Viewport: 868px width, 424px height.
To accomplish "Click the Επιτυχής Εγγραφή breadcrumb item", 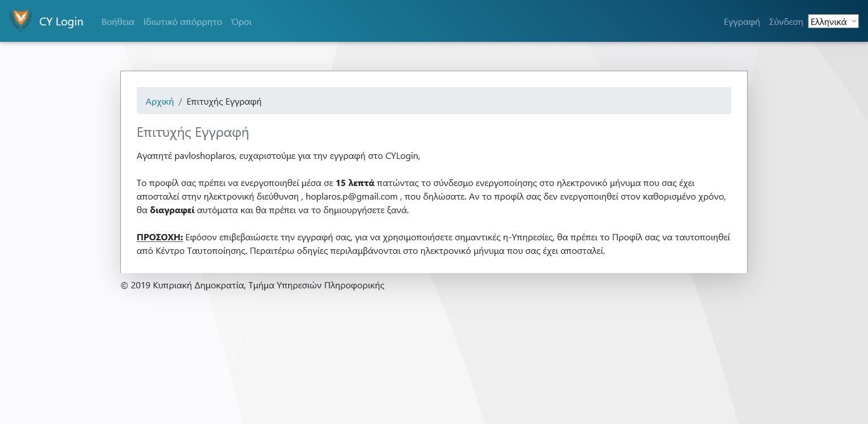I will click(224, 101).
